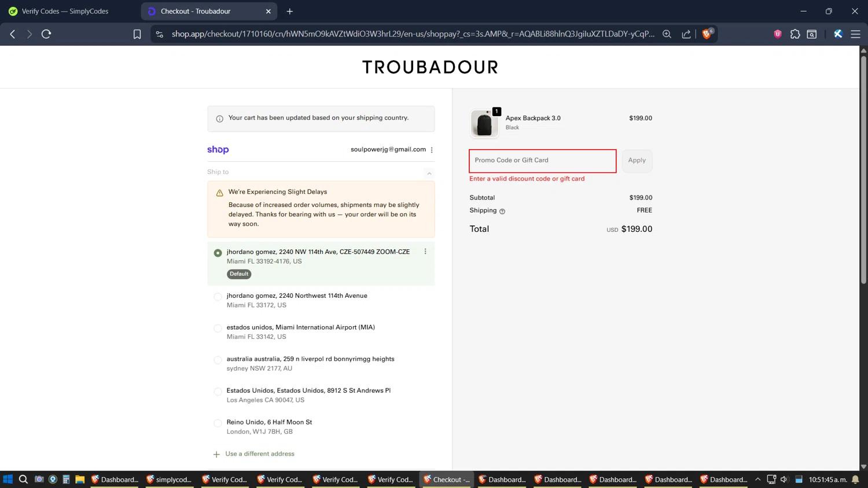Click the info icon in cart updated notice
Image resolution: width=868 pixels, height=488 pixels.
(x=219, y=119)
